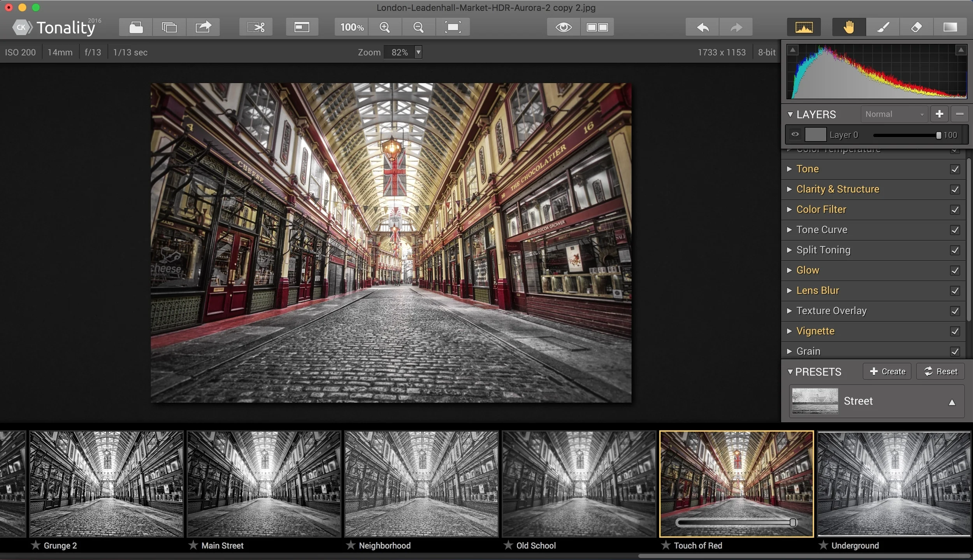Expand the Tone panel
973x560 pixels.
pos(789,169)
